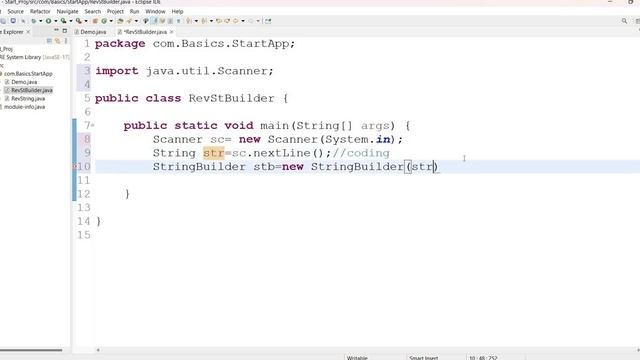The image size is (640, 360).
Task: Open the dropdown arrow beside Coverage icon
Action: (71, 21)
